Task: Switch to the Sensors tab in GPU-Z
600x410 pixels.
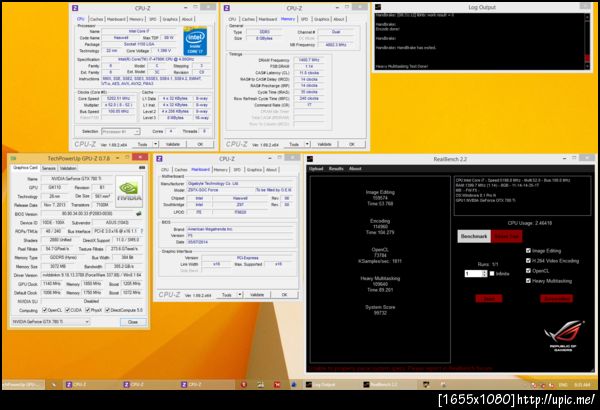Action: 49,168
